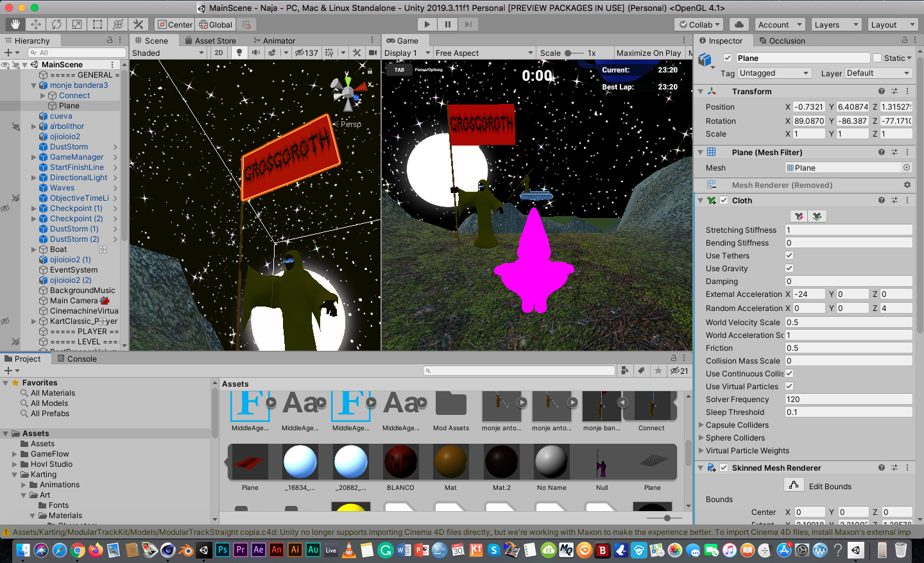The height and width of the screenshot is (563, 924).
Task: Adjust the Game view Scale slider
Action: click(569, 53)
